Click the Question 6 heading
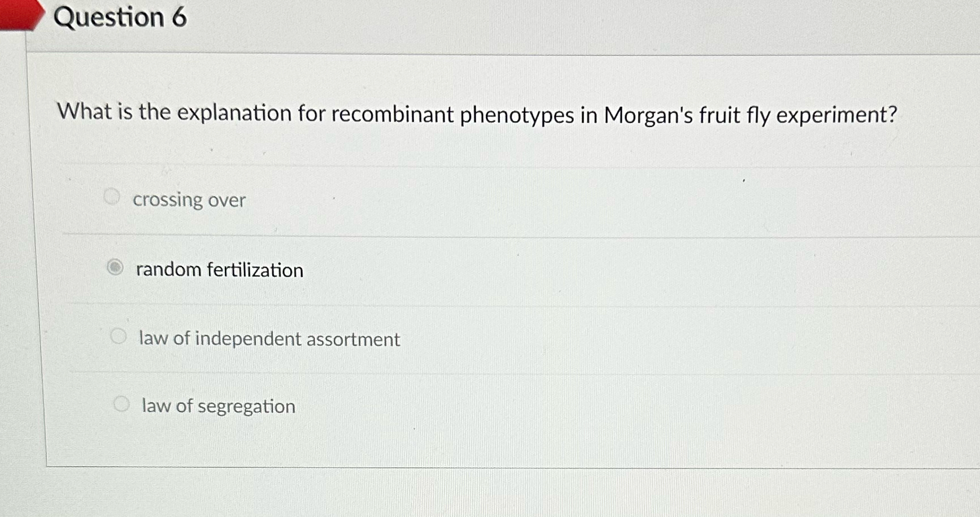The height and width of the screenshot is (517, 980). click(121, 18)
